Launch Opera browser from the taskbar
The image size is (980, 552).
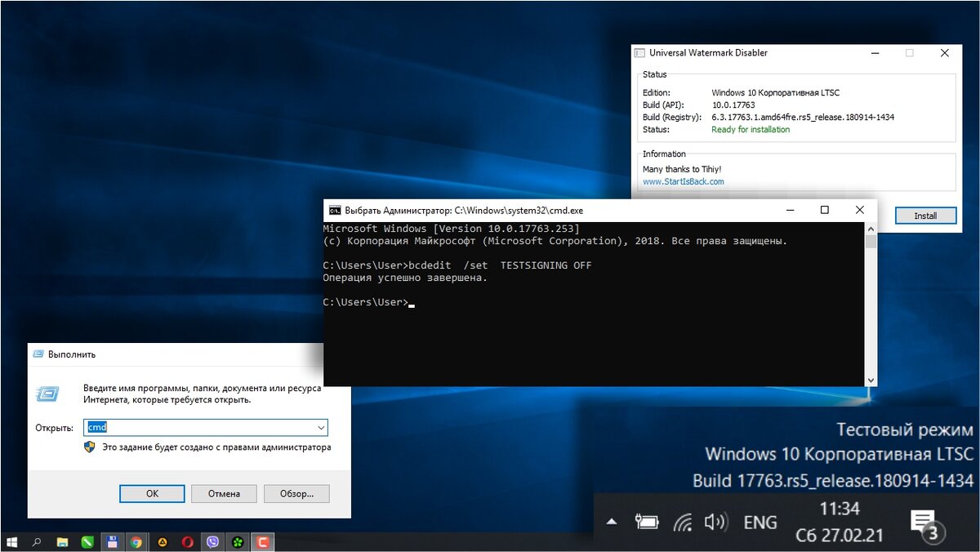188,542
